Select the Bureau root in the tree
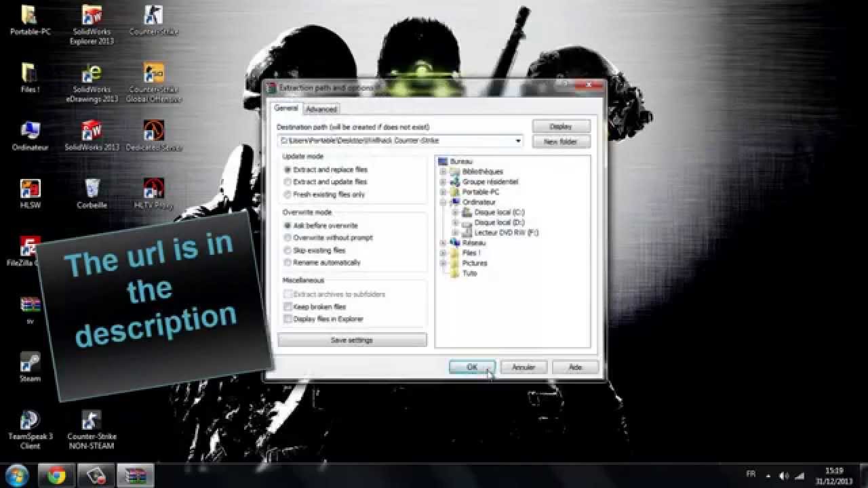This screenshot has height=488, width=868. [461, 161]
